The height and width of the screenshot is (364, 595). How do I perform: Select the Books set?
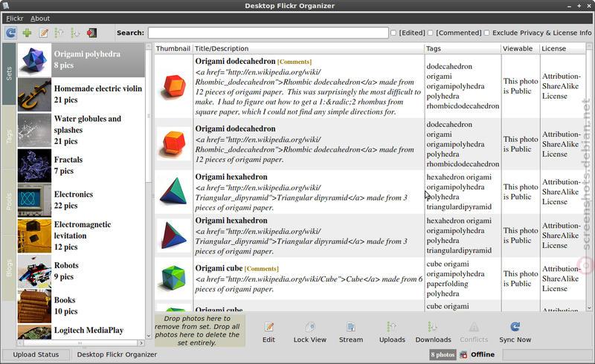click(81, 305)
